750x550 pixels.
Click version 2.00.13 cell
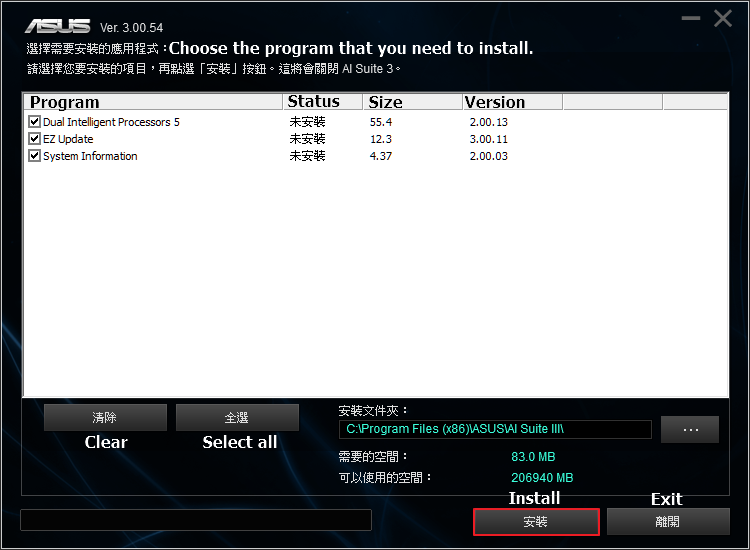[x=488, y=122]
